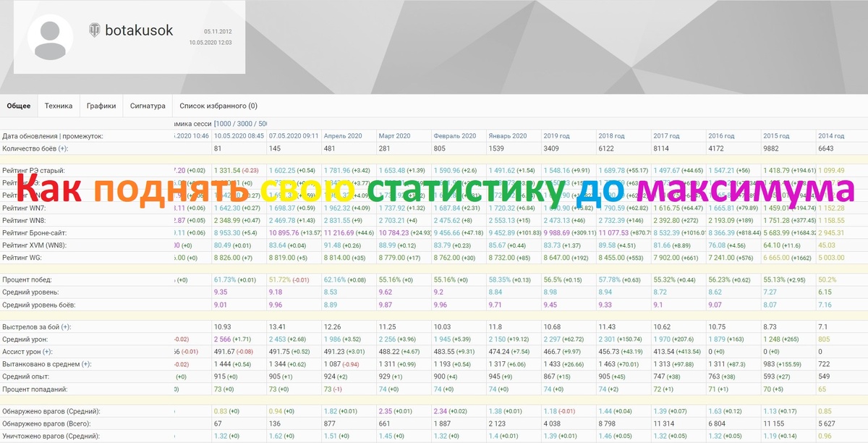Click the 2015 год column header
This screenshot has height=443, width=868.
[x=777, y=136]
